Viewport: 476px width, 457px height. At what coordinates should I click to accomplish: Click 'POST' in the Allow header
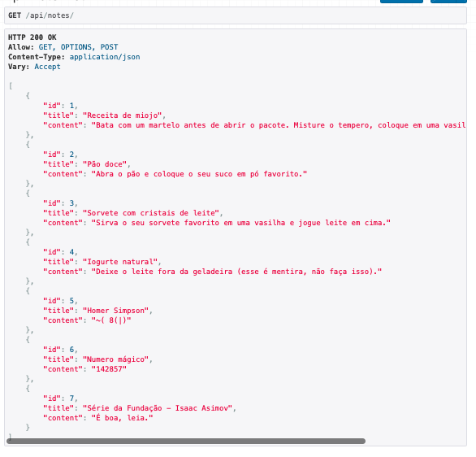coord(109,47)
